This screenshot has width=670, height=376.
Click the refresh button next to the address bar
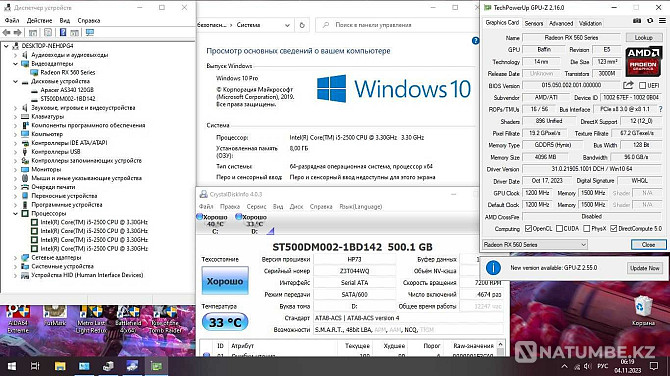[x=302, y=25]
